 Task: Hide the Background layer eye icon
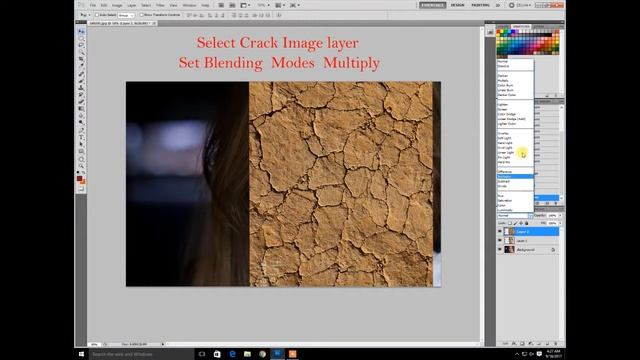(500, 249)
